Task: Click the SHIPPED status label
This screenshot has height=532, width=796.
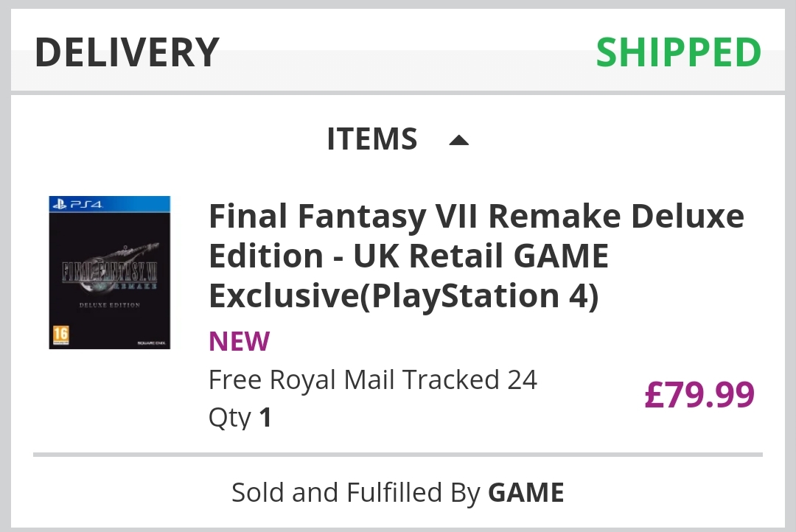Action: 678,52
